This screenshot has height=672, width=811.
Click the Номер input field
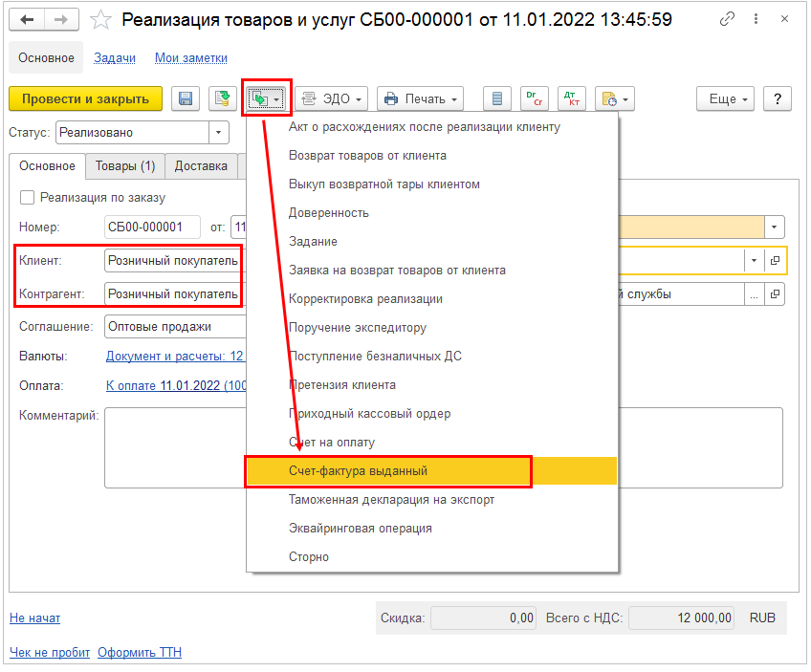coord(152,227)
